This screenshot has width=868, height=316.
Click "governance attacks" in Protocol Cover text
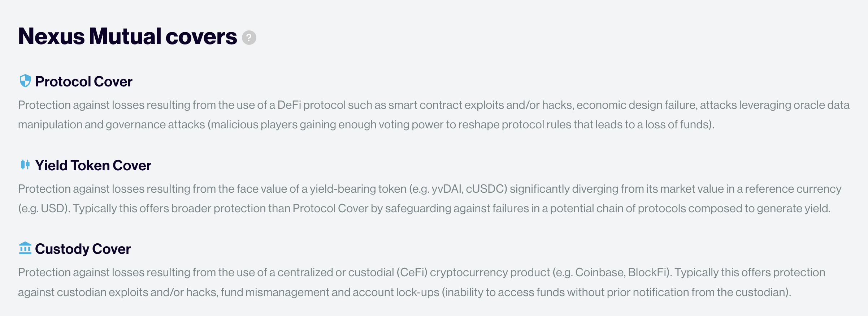155,125
